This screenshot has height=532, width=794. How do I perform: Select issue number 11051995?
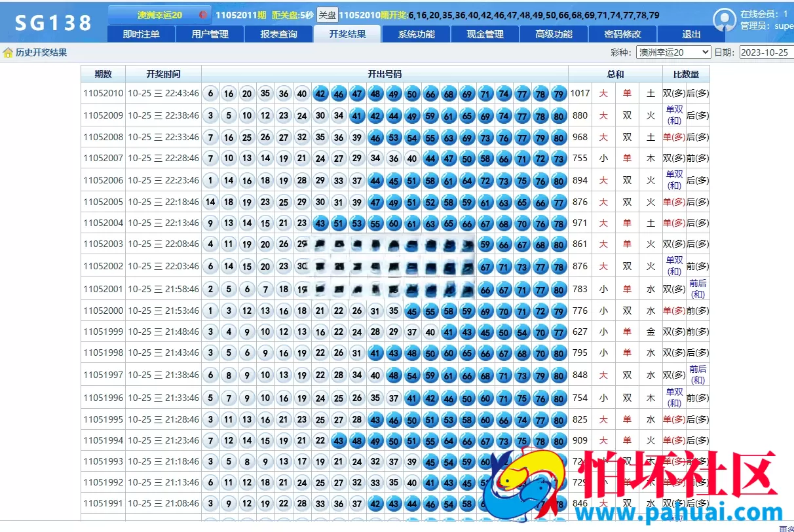[103, 419]
